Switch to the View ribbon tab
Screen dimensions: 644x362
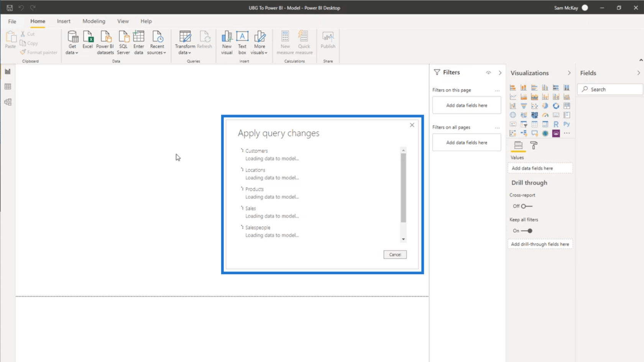coord(123,21)
